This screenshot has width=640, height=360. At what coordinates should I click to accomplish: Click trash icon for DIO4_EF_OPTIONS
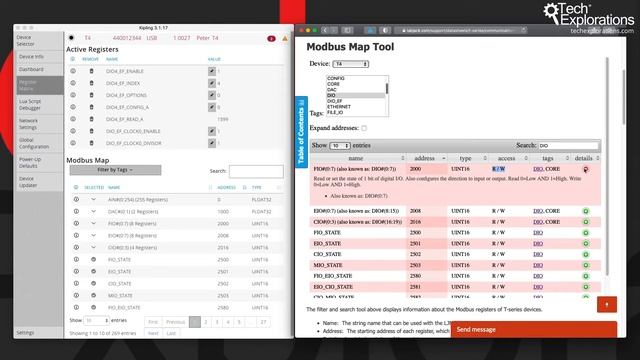tap(91, 95)
